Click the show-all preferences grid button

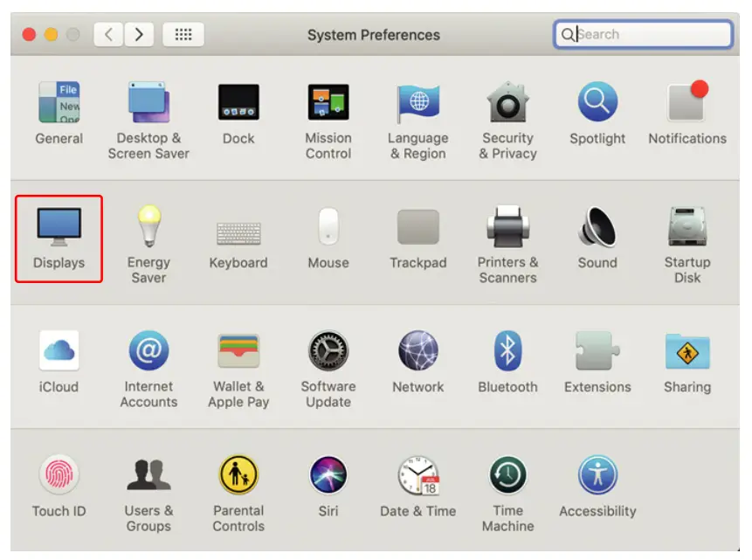click(183, 34)
